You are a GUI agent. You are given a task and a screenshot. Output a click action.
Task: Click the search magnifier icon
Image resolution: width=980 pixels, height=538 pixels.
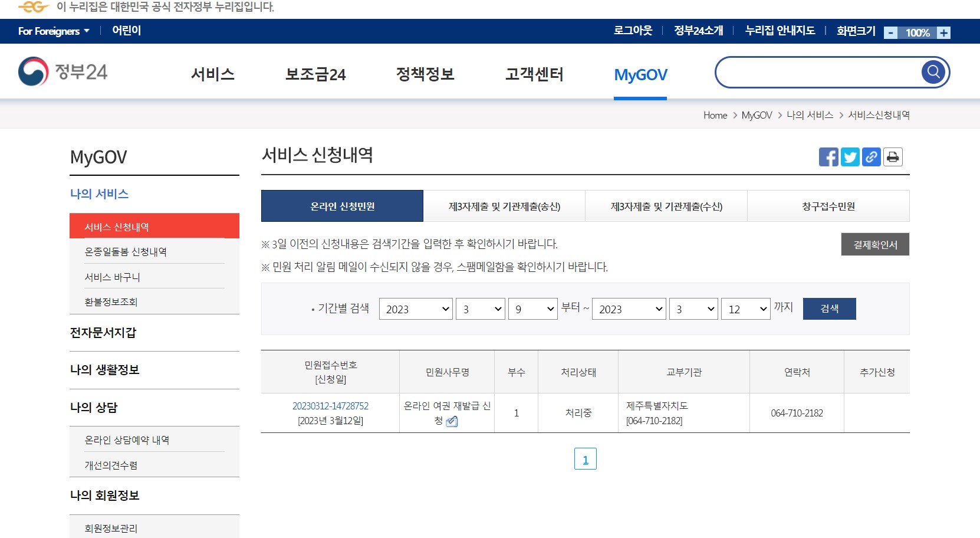(932, 71)
